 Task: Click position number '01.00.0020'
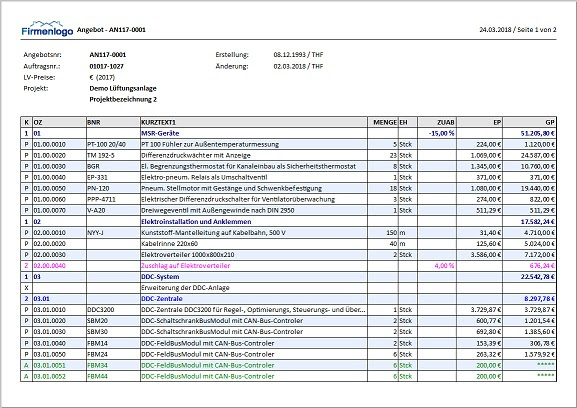50,156
